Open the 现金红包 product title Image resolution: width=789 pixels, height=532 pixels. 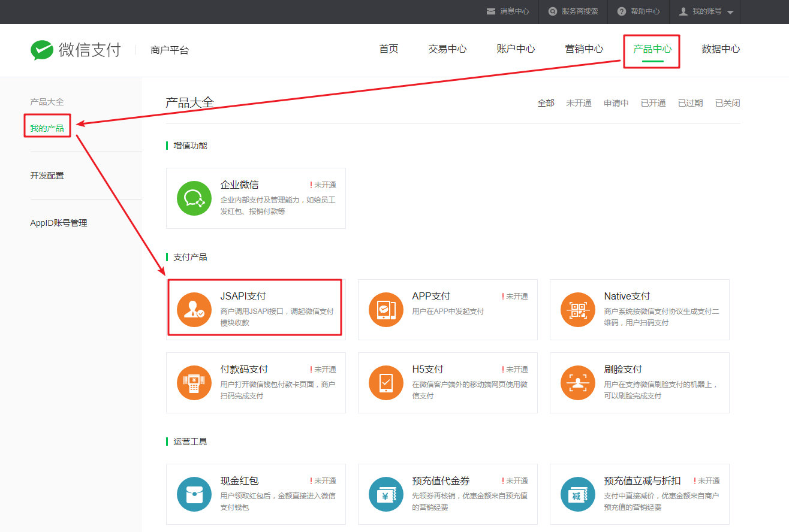[240, 480]
